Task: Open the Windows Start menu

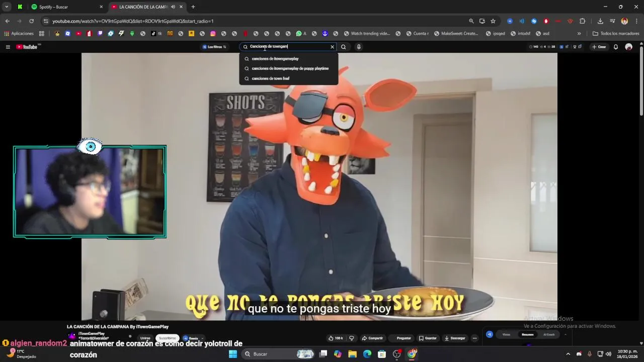Action: (232, 354)
